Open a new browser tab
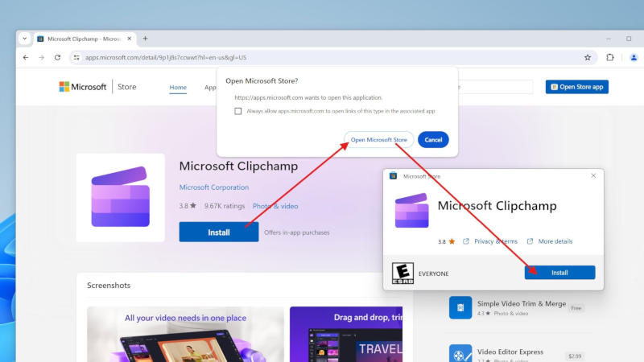Image resolution: width=644 pixels, height=362 pixels. coord(146,39)
